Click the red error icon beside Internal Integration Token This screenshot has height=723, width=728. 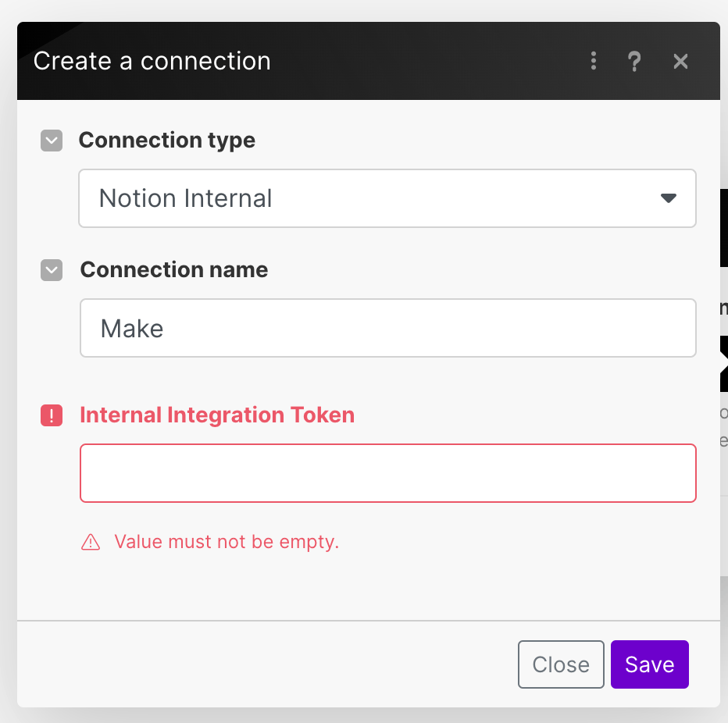point(52,415)
